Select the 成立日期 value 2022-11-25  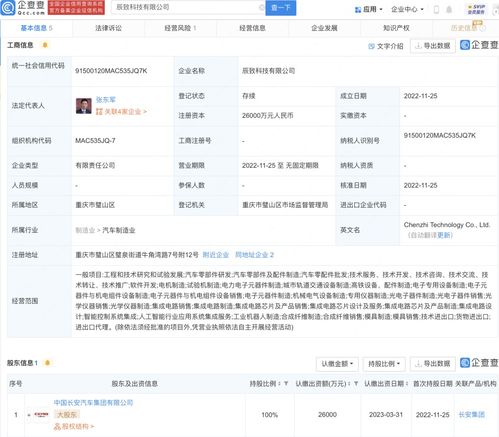pyautogui.click(x=420, y=96)
